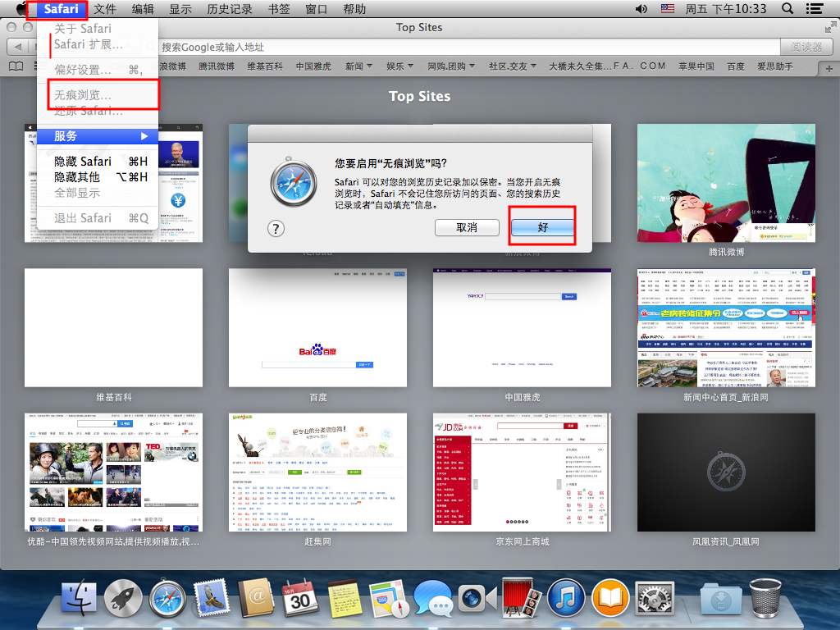Open the 历史记录 menu
The image size is (840, 630).
coord(230,8)
